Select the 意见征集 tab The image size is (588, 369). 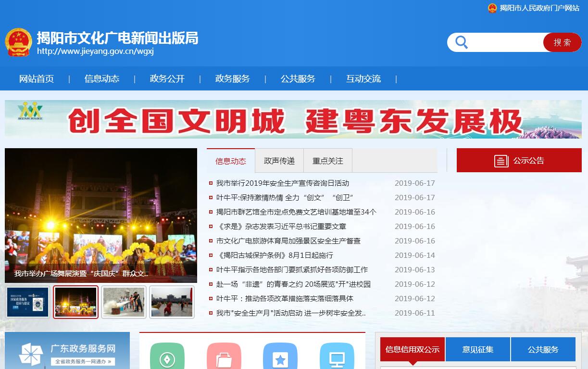478,349
